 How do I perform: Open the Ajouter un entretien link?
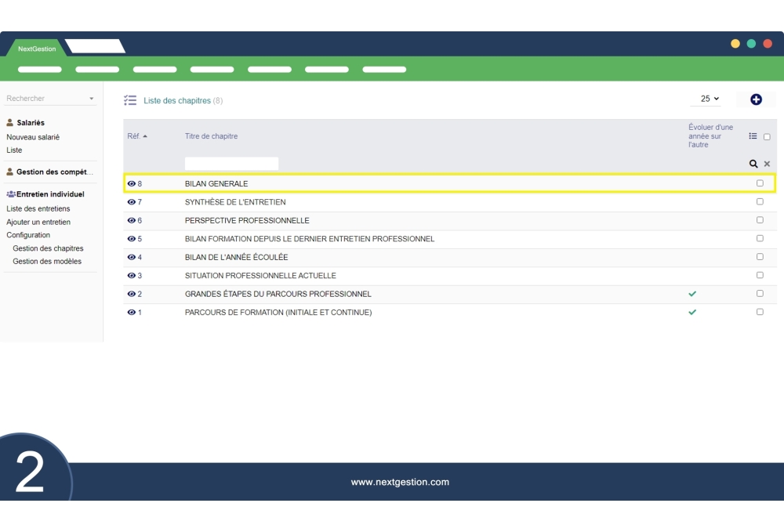click(38, 222)
